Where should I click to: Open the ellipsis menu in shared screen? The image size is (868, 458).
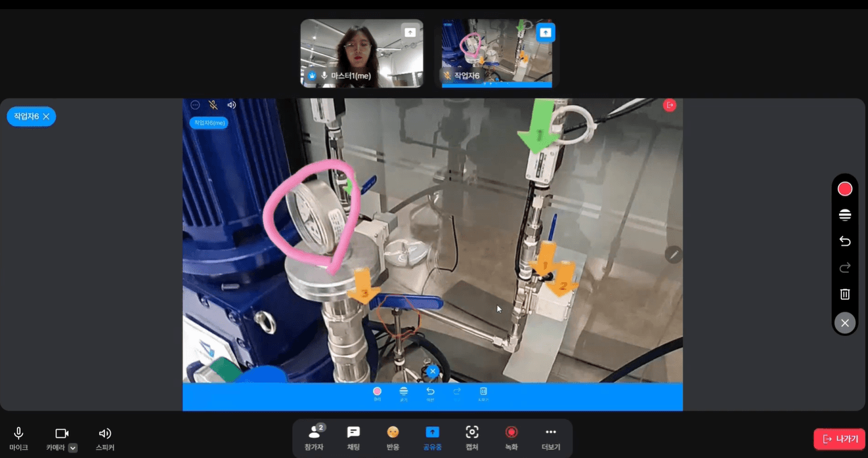point(195,105)
